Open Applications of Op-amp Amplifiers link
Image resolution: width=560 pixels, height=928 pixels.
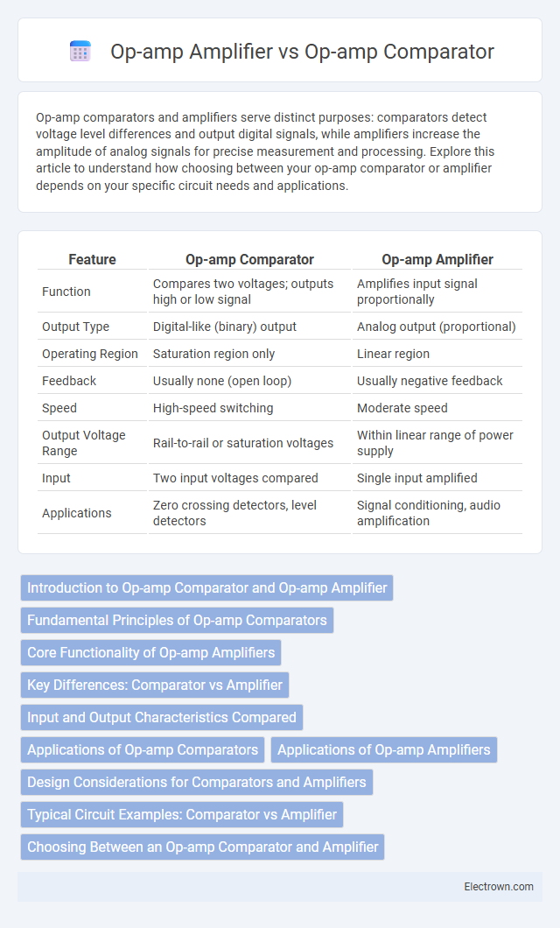[384, 750]
